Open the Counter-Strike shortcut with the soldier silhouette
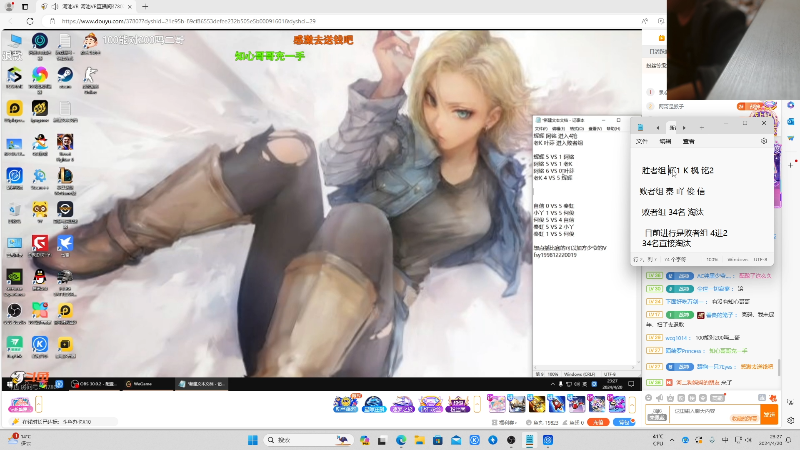The height and width of the screenshot is (450, 800). click(90, 76)
